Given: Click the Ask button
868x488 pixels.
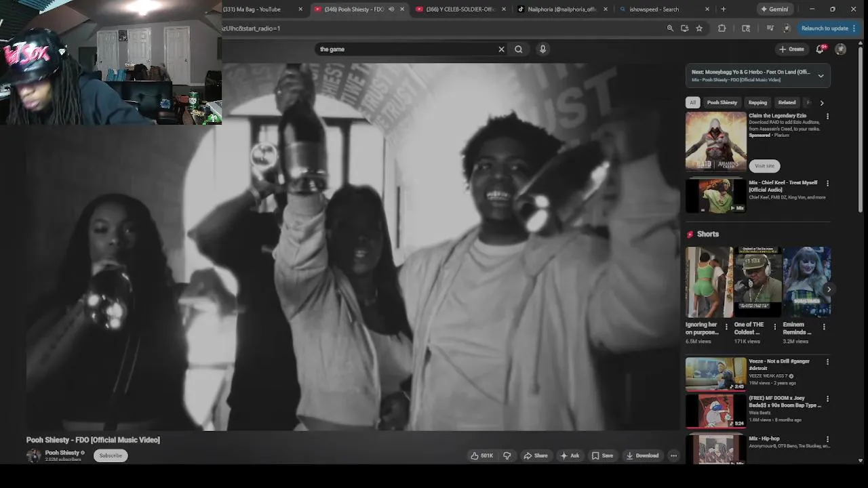Looking at the screenshot, I should [x=570, y=455].
